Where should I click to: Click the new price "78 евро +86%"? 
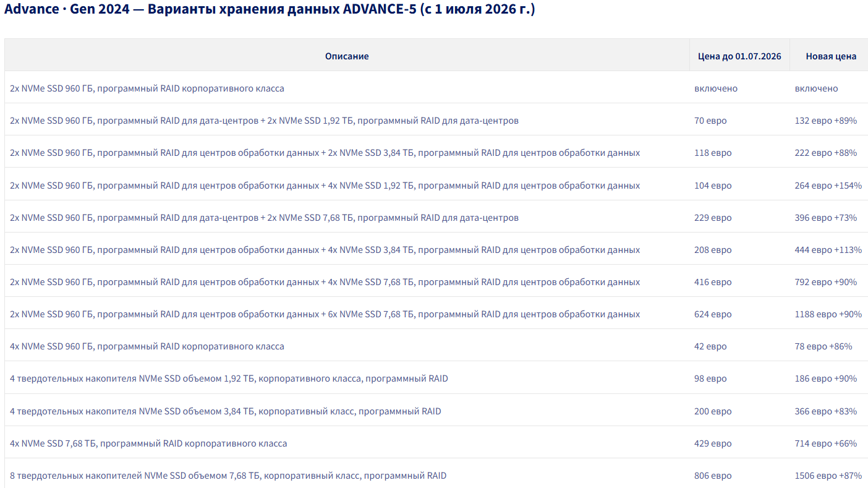click(x=823, y=346)
